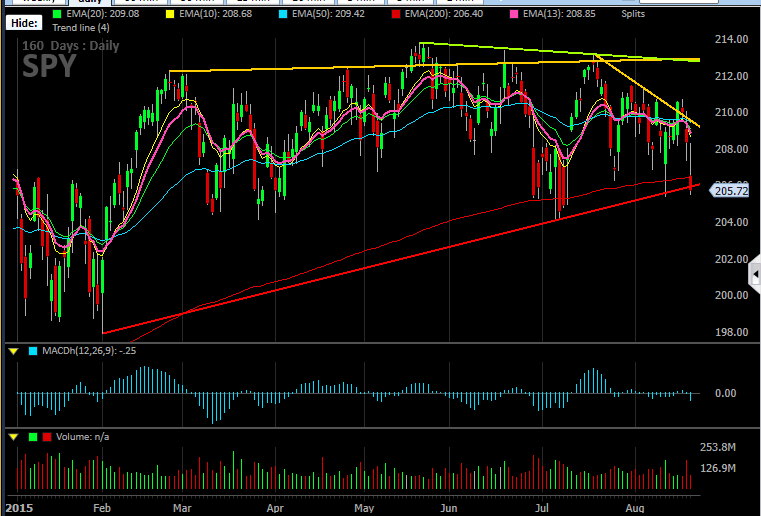
Task: Select the red Volume color swatch
Action: (x=47, y=437)
